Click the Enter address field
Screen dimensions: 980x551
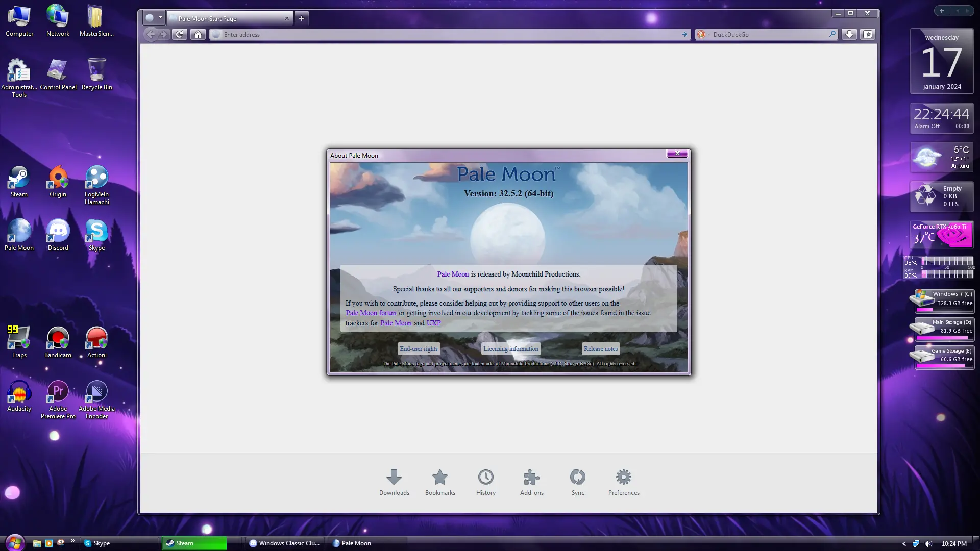pos(449,34)
